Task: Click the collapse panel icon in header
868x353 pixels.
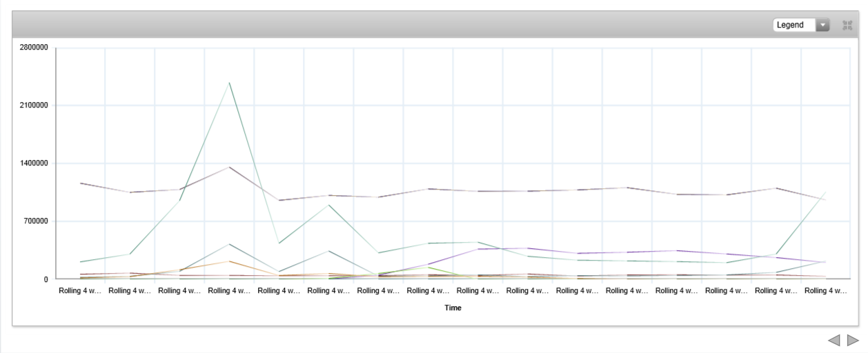Action: (848, 26)
